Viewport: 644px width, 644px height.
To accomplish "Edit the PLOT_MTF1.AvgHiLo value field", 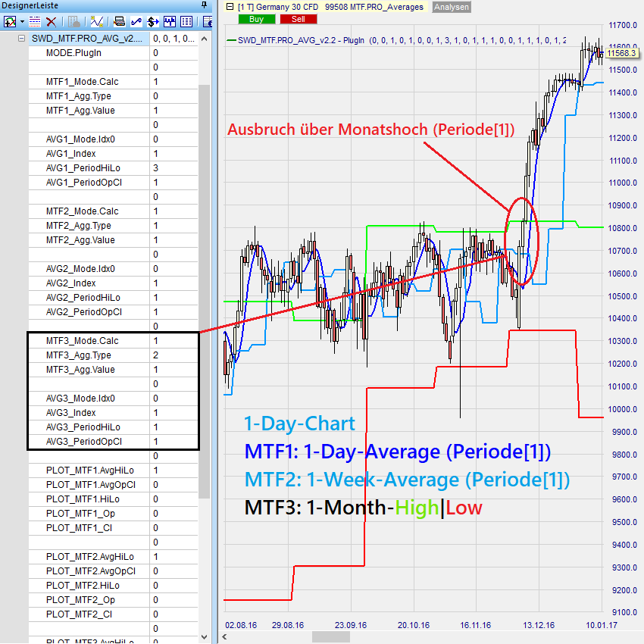I will tap(174, 470).
